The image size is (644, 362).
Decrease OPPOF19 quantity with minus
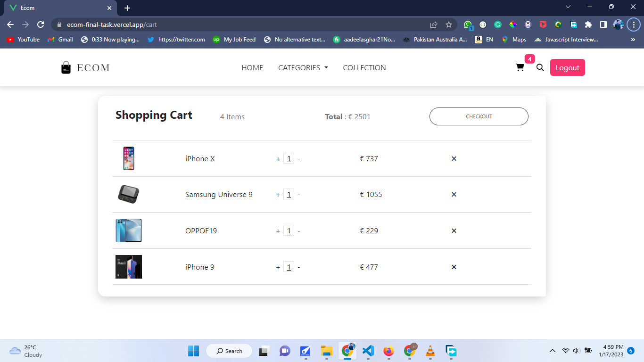299,230
